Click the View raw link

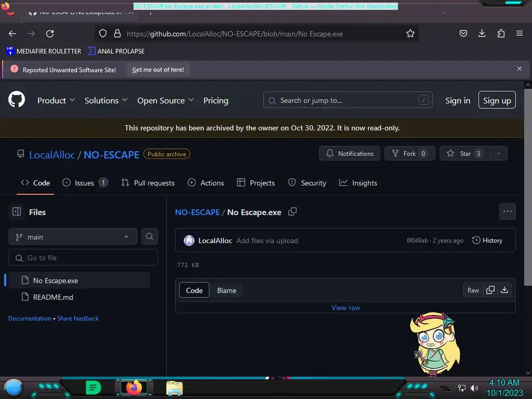tap(345, 308)
